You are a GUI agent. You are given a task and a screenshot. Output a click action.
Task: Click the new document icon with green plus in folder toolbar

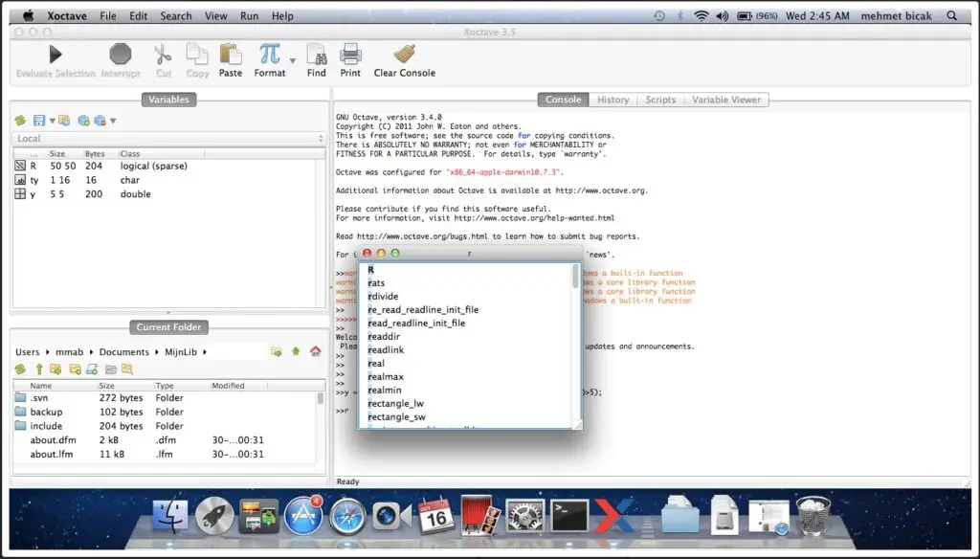click(x=92, y=369)
